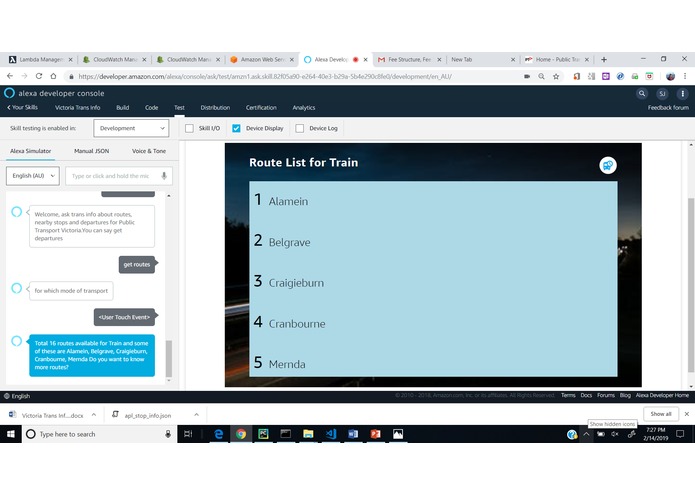
Task: Open a new browser tab with plus icon
Action: (x=604, y=59)
